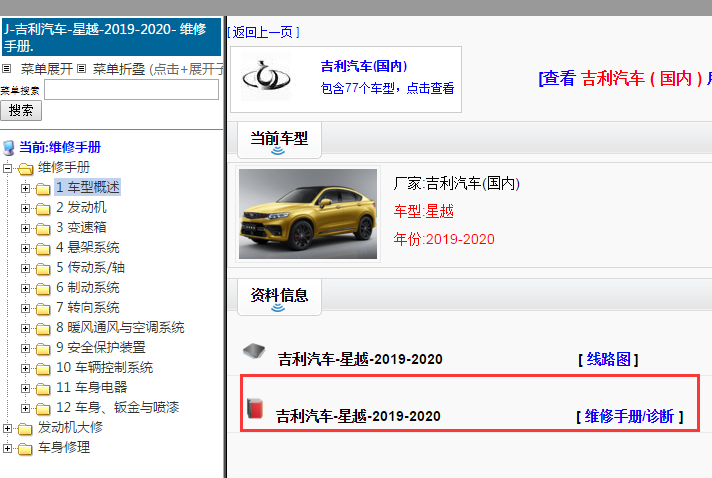Open the 吉利汽车(国内) brand link
This screenshot has width=712, height=478.
coord(364,66)
